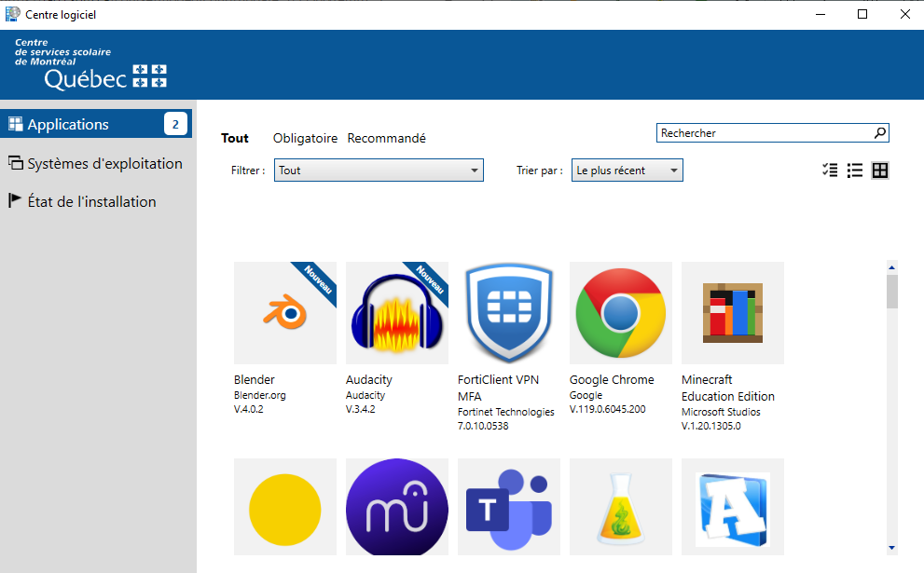The height and width of the screenshot is (573, 924).
Task: Select the Tout tab
Action: click(x=235, y=139)
